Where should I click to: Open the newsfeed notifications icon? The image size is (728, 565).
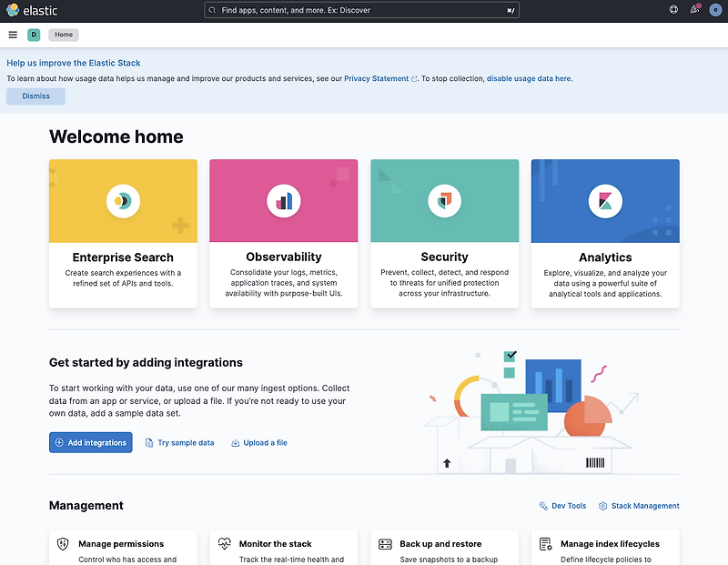(694, 10)
